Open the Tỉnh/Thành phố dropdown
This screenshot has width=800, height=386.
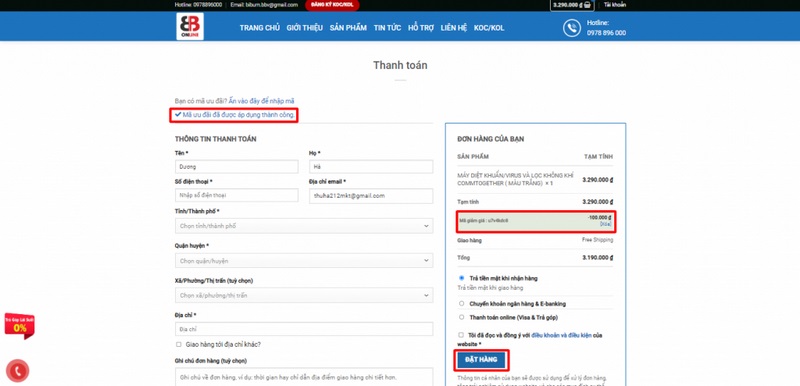[304, 225]
